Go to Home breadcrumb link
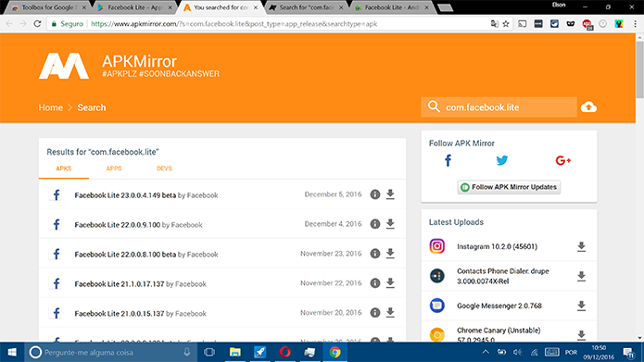 [51, 107]
